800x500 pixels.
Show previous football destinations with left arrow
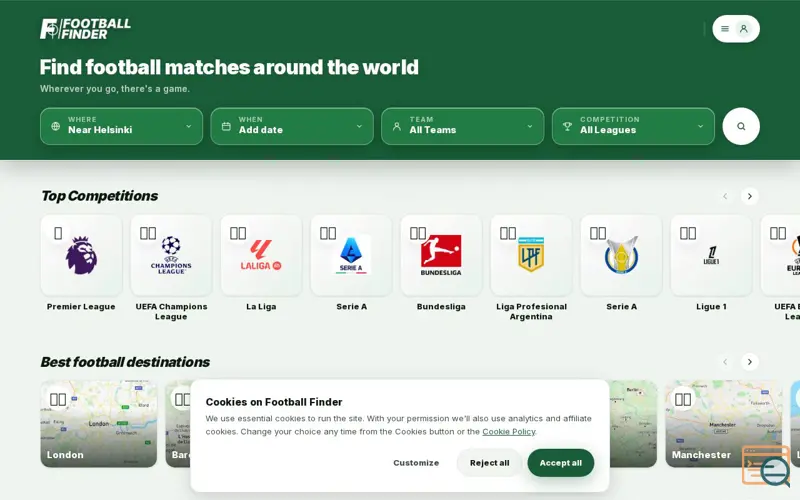coord(725,362)
